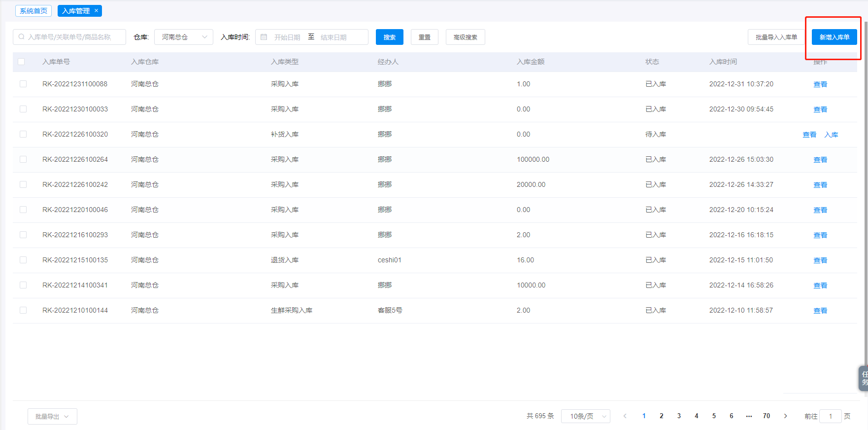Check the row for RK-20221231100088
868x430 pixels.
[23, 84]
